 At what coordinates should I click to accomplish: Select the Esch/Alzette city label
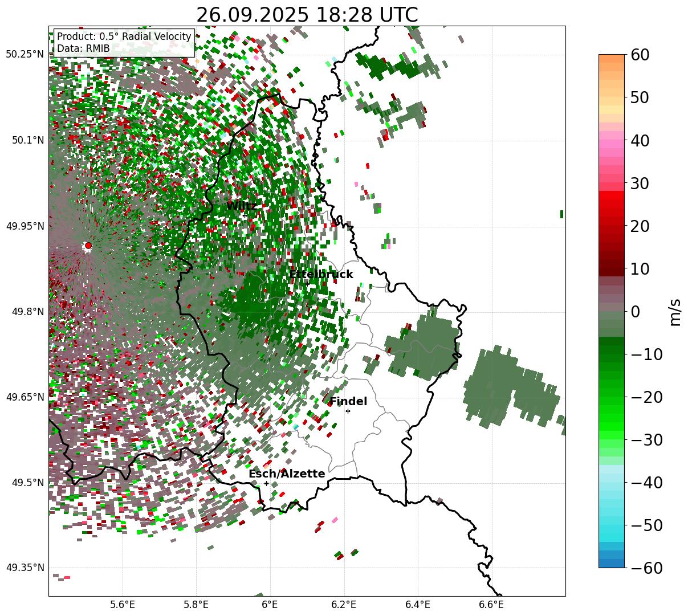click(287, 474)
